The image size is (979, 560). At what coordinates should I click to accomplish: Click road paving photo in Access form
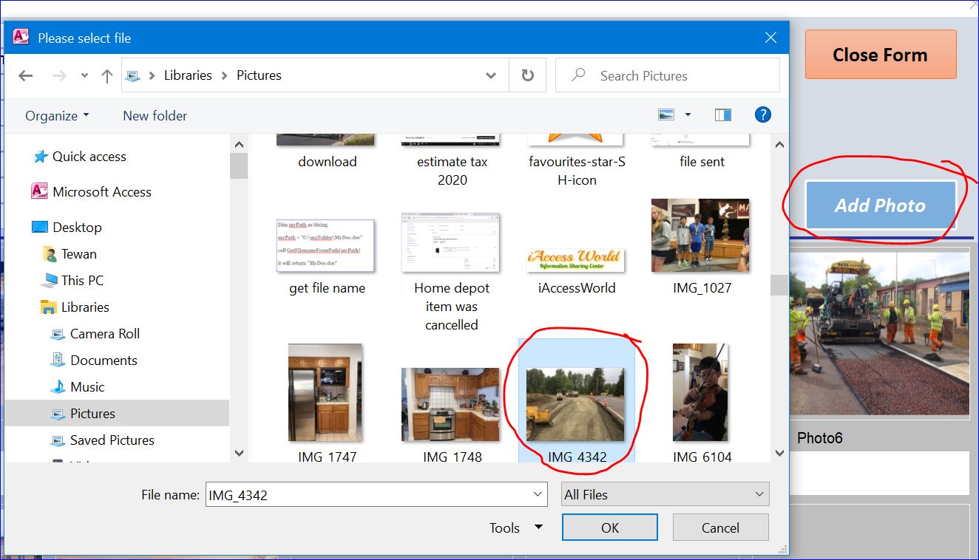[880, 333]
